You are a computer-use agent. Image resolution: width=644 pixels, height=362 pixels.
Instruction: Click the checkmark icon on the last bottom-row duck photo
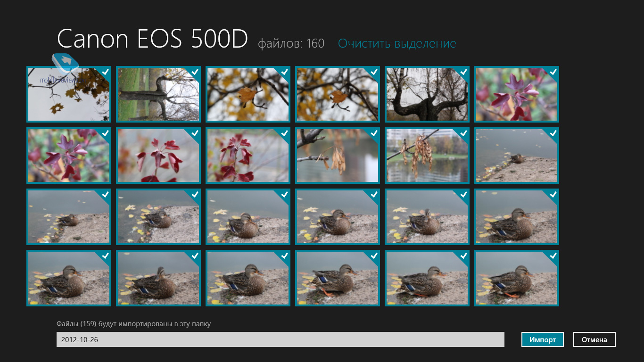[x=553, y=256]
